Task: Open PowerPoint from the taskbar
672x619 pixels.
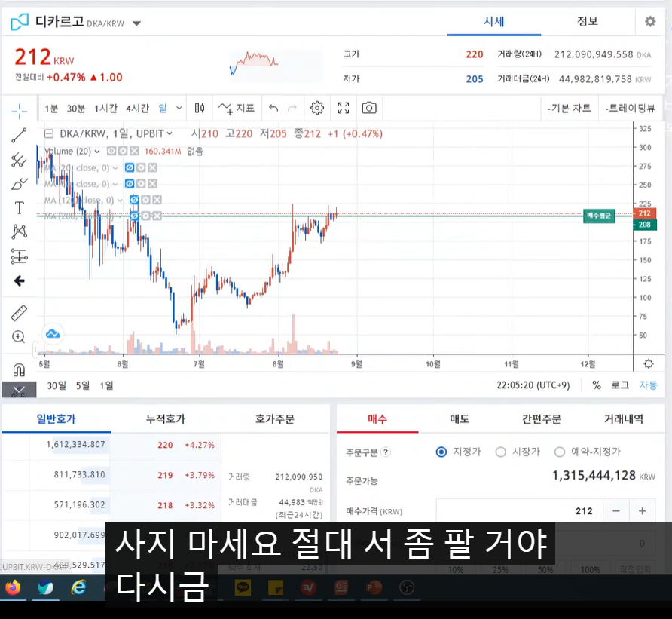Action: point(374,587)
